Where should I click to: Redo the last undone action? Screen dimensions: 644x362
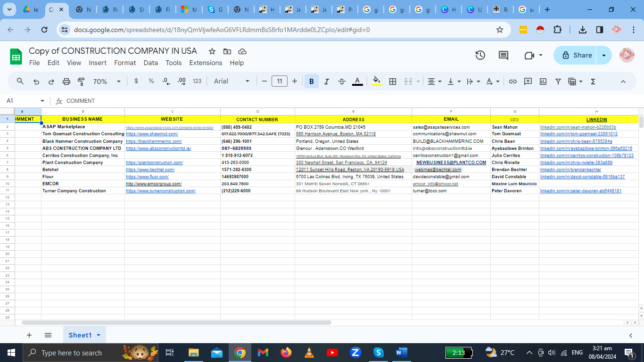tap(51, 81)
